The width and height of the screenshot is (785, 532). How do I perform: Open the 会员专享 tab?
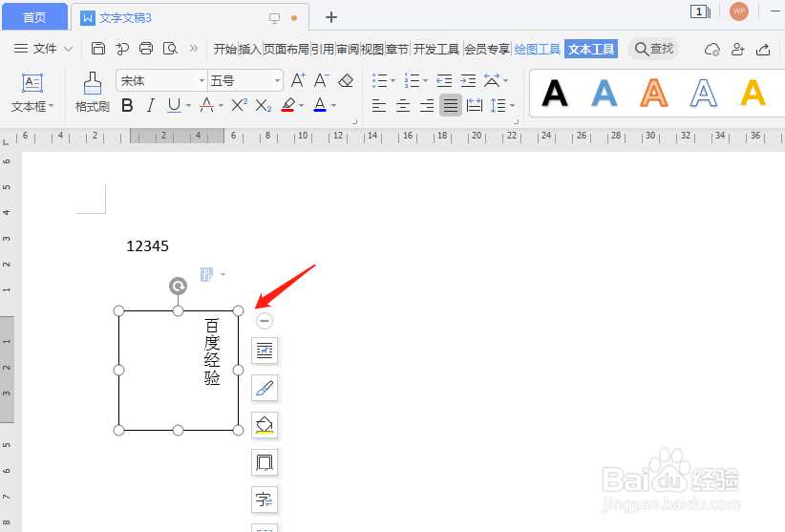[x=487, y=49]
